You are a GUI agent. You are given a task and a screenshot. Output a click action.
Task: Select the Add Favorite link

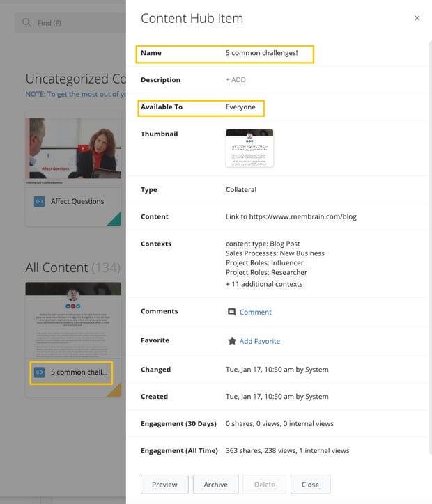[259, 341]
